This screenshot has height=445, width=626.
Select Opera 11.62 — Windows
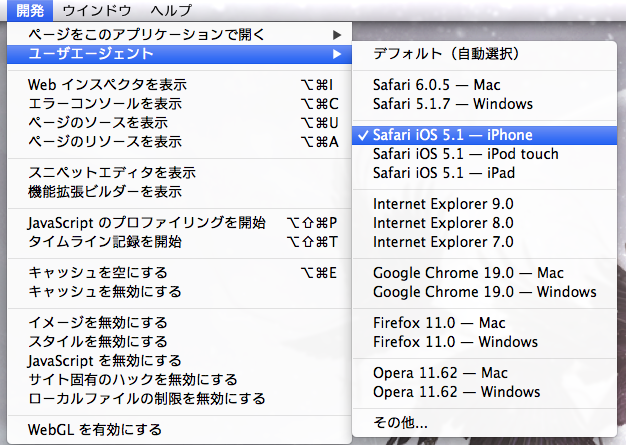(x=484, y=392)
